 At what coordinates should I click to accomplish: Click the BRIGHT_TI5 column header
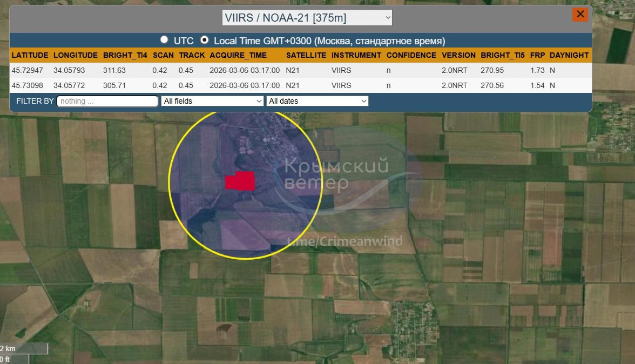coord(502,55)
